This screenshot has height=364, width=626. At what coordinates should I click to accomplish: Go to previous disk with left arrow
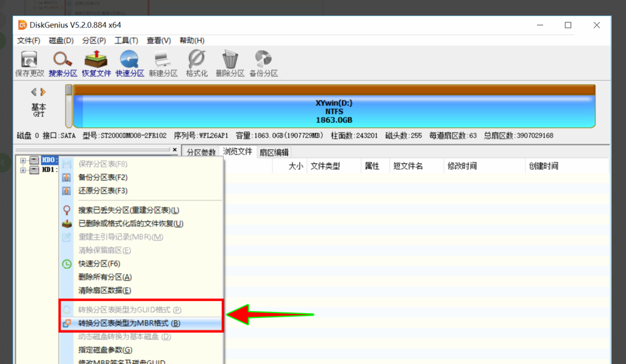[34, 92]
